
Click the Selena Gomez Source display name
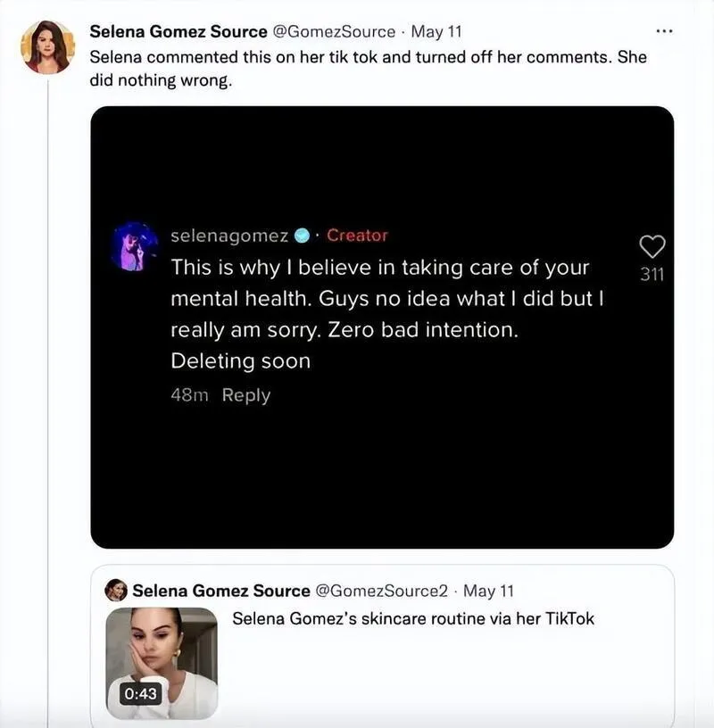pyautogui.click(x=178, y=31)
